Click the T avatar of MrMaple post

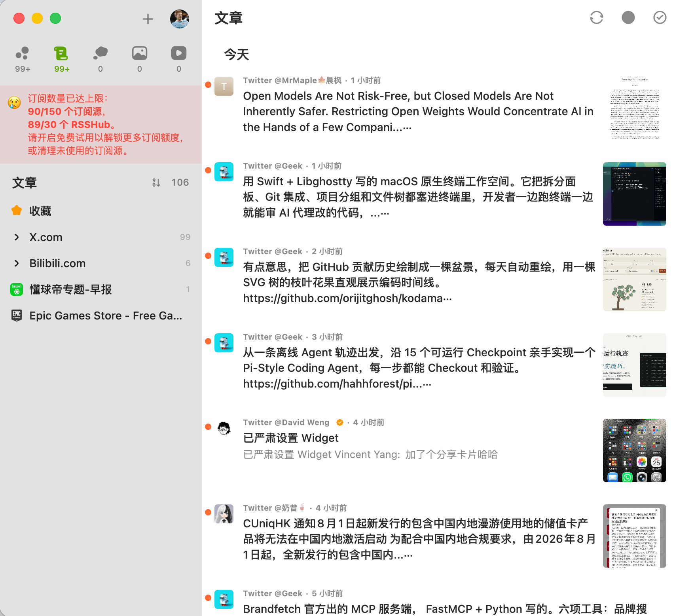click(x=224, y=86)
